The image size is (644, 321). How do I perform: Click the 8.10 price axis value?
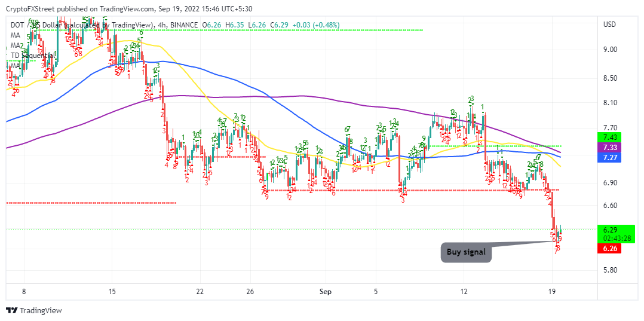[x=609, y=103]
